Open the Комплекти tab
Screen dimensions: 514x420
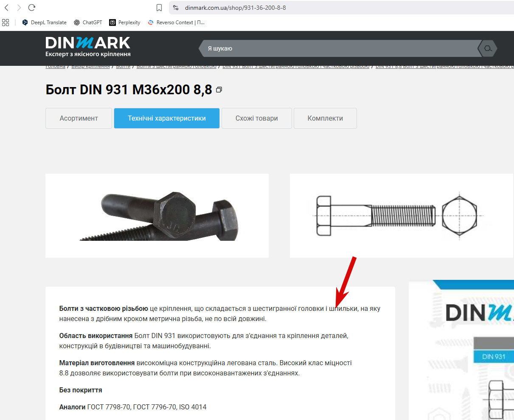coord(325,118)
